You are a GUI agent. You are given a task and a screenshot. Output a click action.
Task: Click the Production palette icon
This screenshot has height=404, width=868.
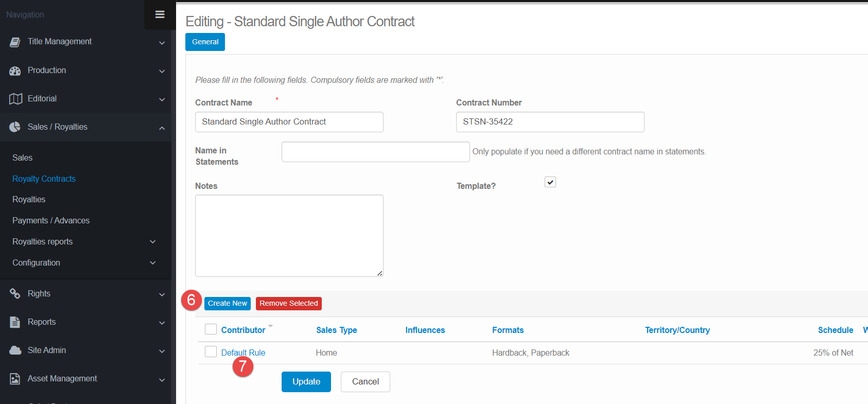click(15, 71)
